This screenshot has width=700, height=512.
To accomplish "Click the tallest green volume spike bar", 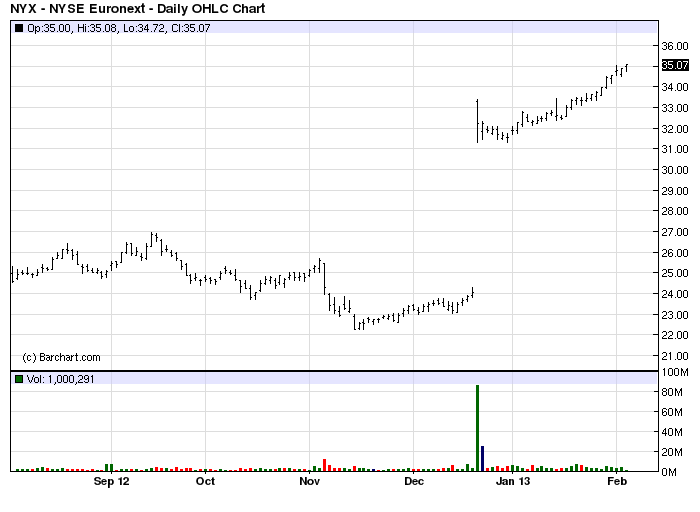I will point(477,428).
